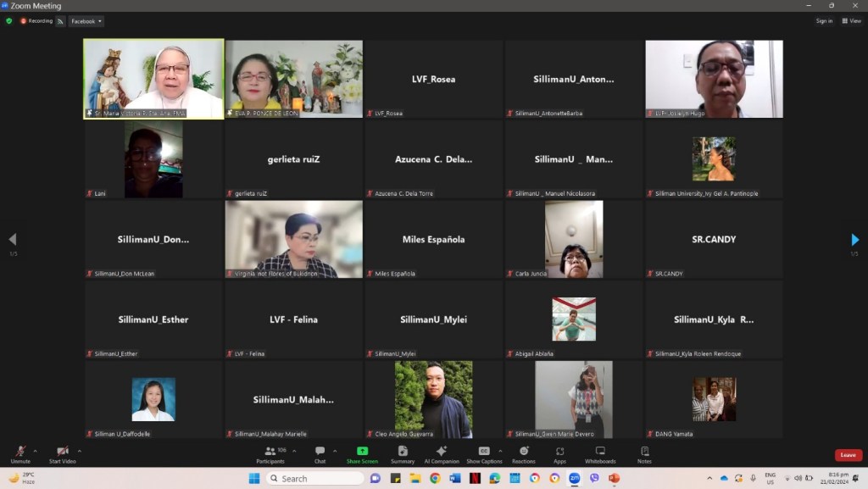
Task: Toggle Show Captions
Action: [x=483, y=453]
